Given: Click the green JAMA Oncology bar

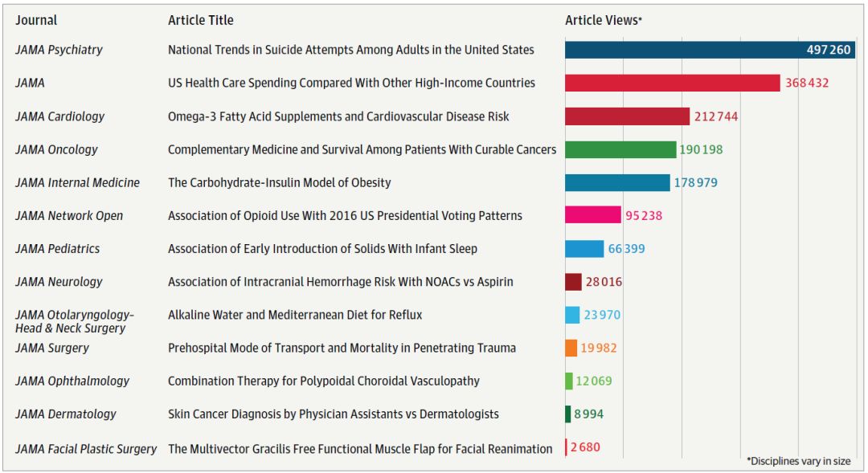Looking at the screenshot, I should click(620, 149).
